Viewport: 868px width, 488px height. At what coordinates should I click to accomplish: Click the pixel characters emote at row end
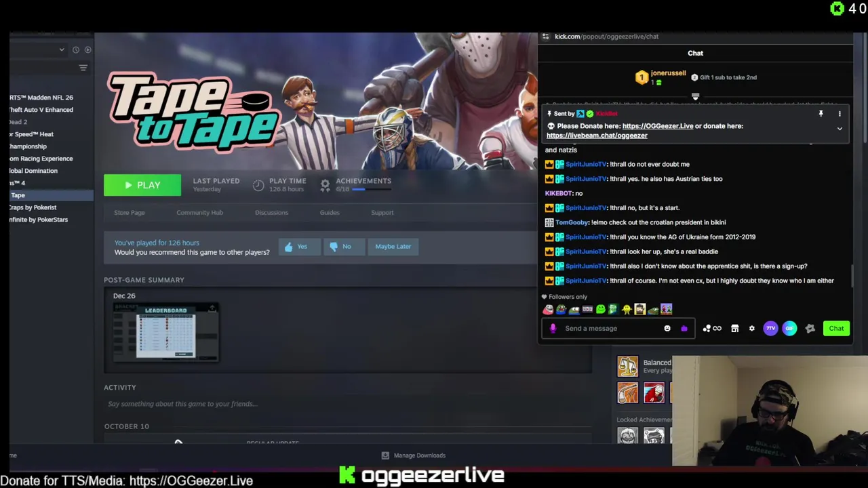point(666,310)
